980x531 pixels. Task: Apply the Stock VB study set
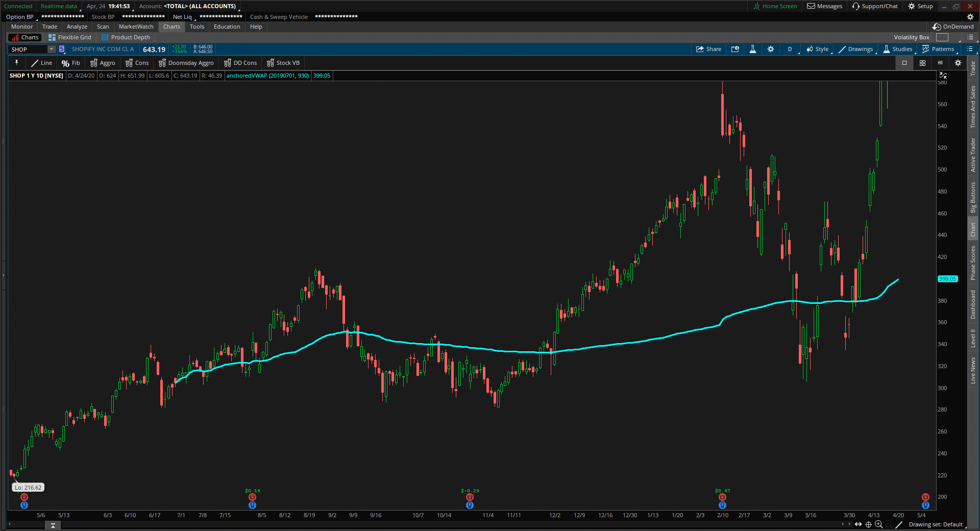[283, 63]
